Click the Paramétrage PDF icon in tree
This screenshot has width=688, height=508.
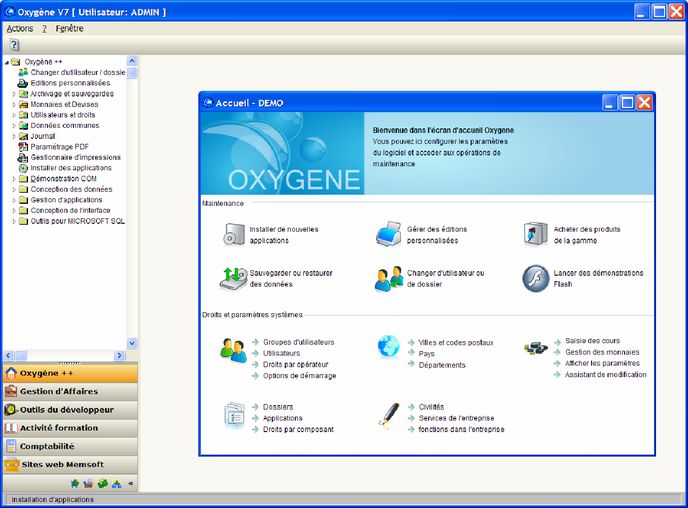[23, 147]
